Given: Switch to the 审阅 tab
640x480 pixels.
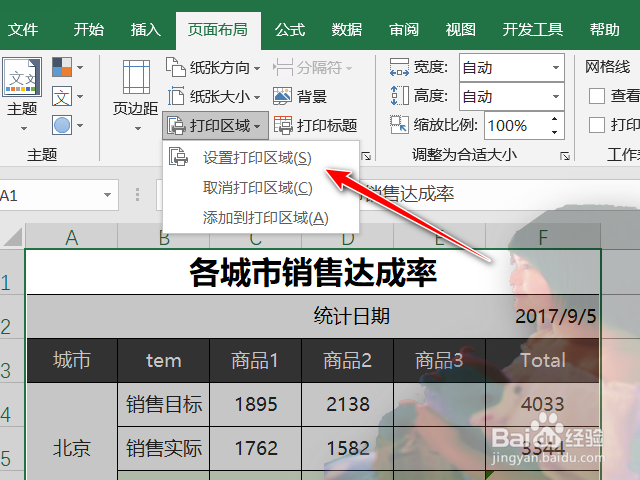Looking at the screenshot, I should click(x=404, y=30).
